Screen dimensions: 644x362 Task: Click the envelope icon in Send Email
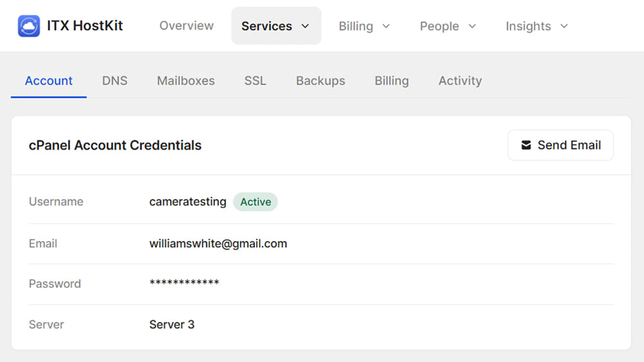point(526,145)
